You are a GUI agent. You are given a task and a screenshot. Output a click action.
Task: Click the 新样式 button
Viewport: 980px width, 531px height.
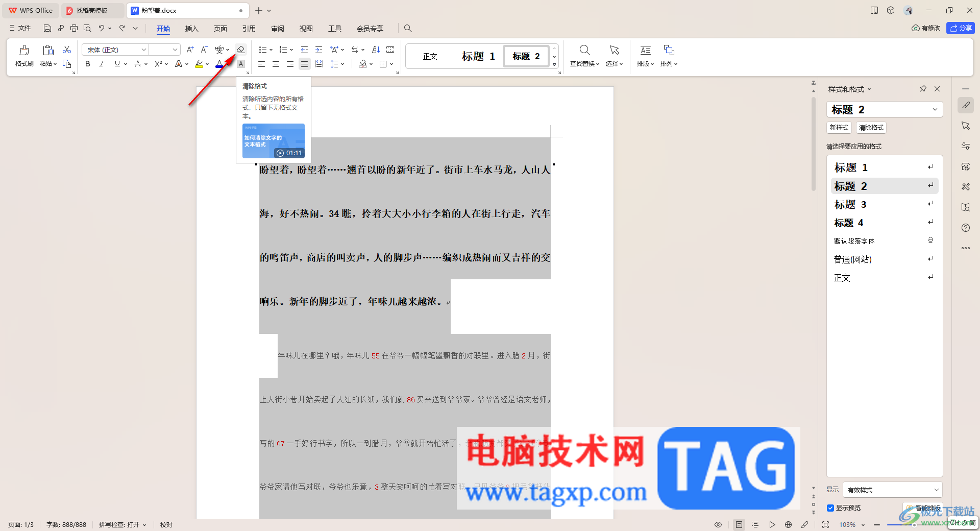point(839,128)
